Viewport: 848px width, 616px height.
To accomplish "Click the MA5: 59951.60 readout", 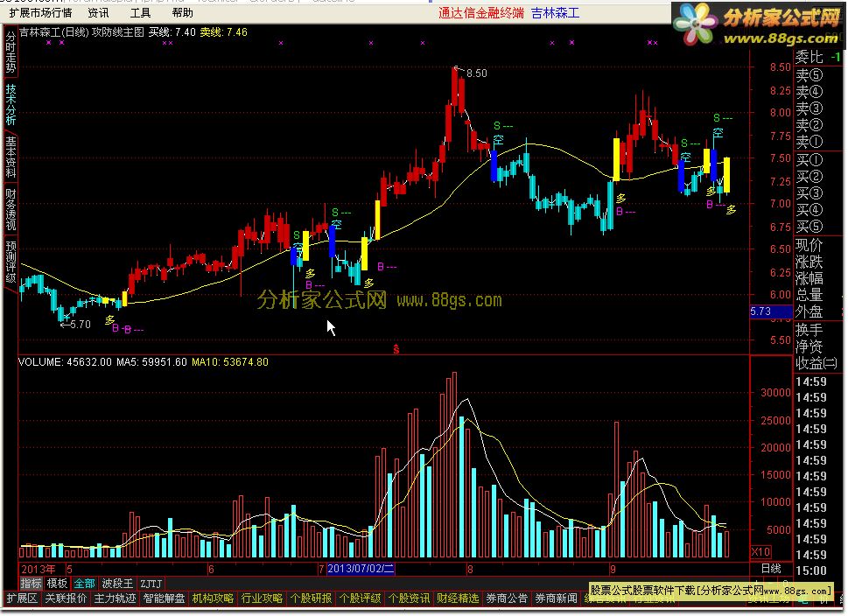I will 151,361.
